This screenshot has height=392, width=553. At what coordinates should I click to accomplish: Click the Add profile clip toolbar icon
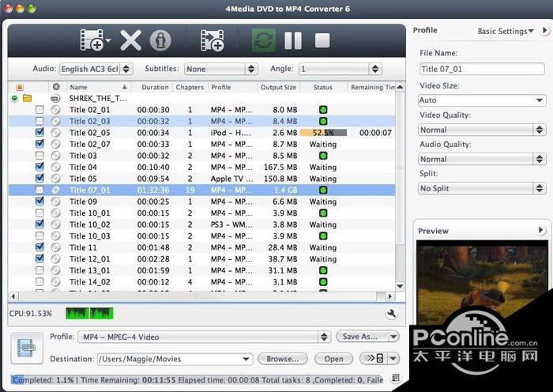(x=212, y=40)
